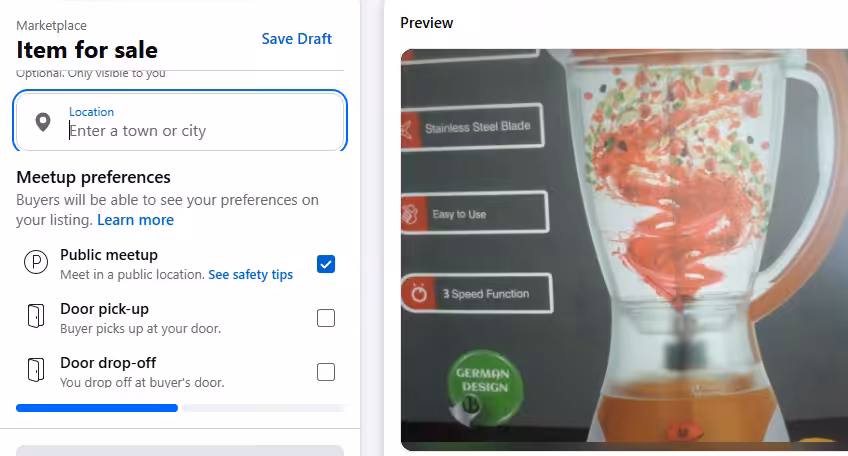The width and height of the screenshot is (848, 456).
Task: Click the blender preview image
Action: tap(624, 250)
